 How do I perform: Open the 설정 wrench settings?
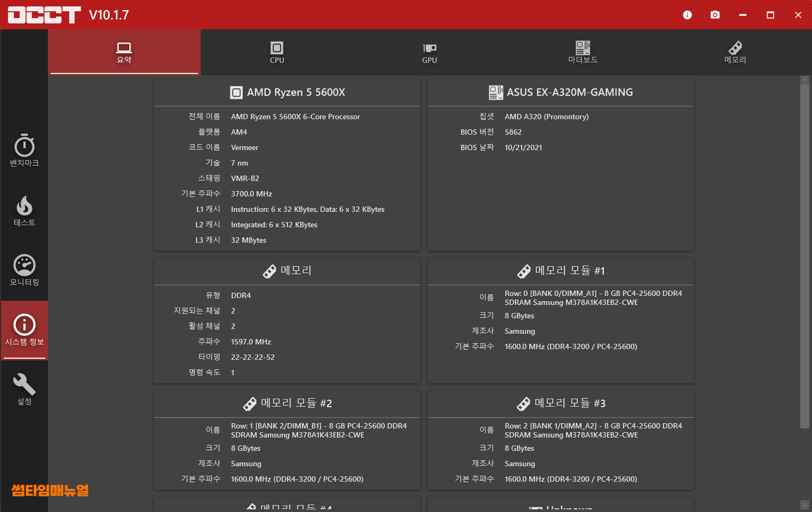pos(24,389)
